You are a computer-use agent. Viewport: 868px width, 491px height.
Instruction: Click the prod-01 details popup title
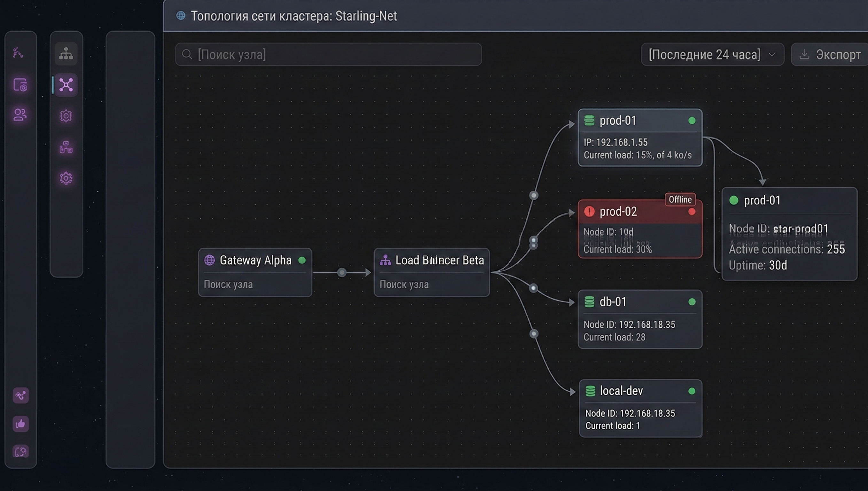pos(762,200)
